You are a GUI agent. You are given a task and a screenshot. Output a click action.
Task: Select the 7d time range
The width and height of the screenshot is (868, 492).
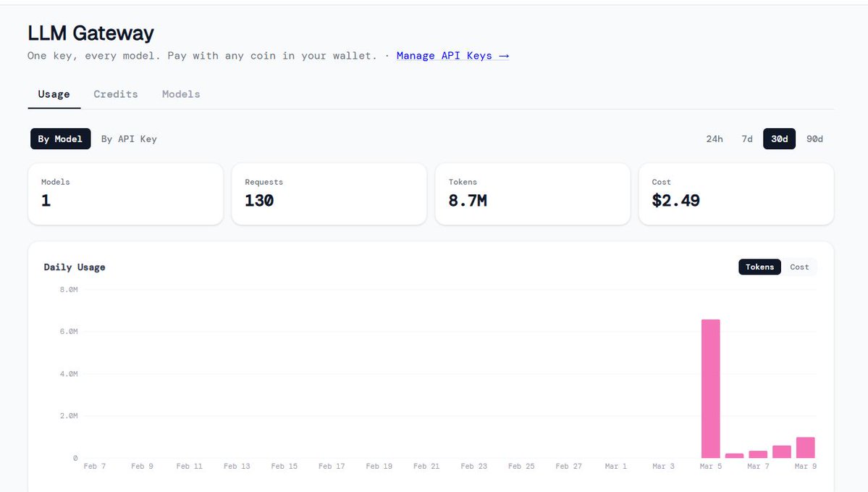746,138
